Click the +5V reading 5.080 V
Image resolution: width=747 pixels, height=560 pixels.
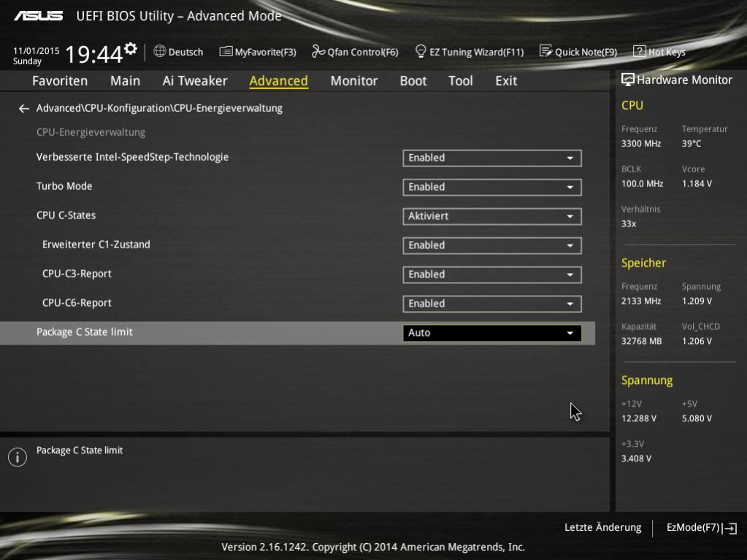[x=697, y=418]
